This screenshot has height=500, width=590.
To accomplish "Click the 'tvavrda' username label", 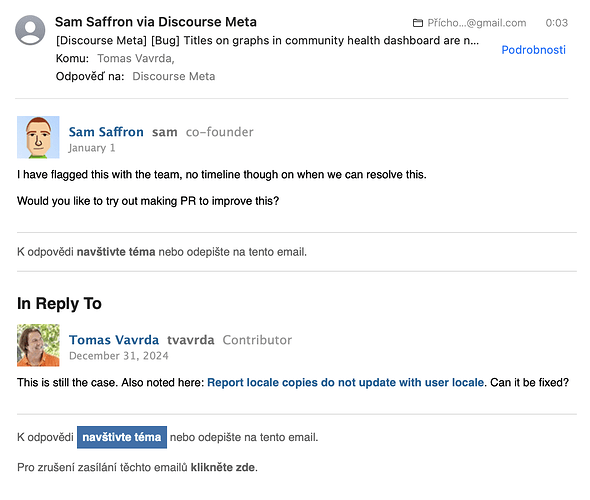I will click(191, 340).
